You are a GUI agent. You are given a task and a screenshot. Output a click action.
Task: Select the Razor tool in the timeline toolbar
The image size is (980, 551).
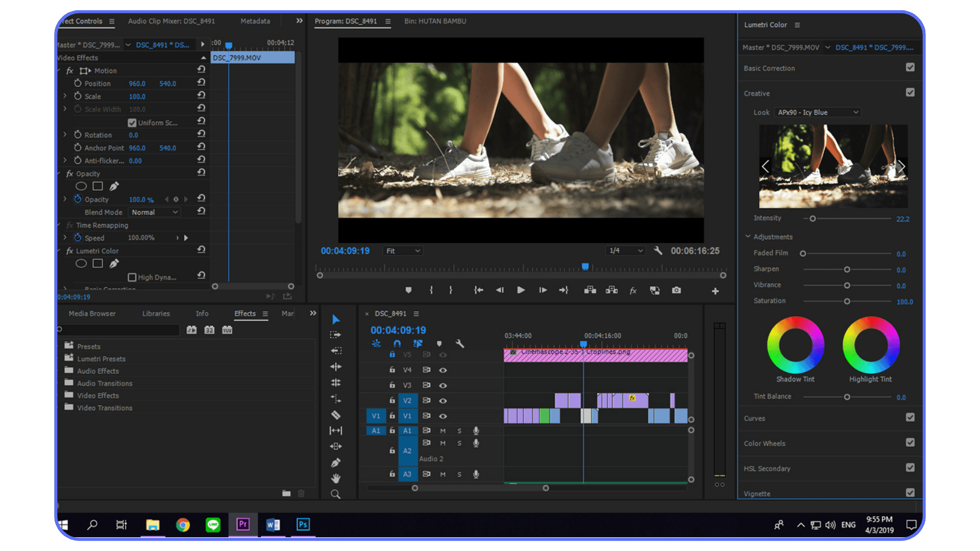[x=335, y=415]
